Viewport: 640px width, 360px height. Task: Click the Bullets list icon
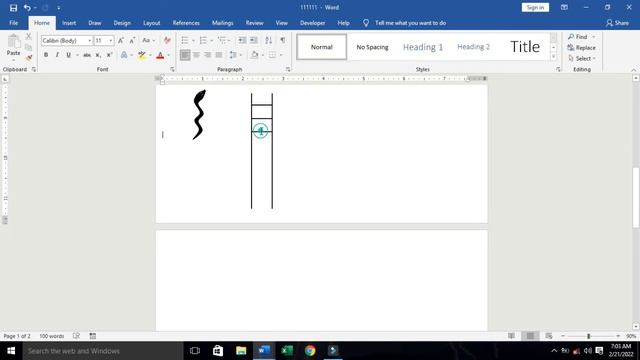point(185,40)
